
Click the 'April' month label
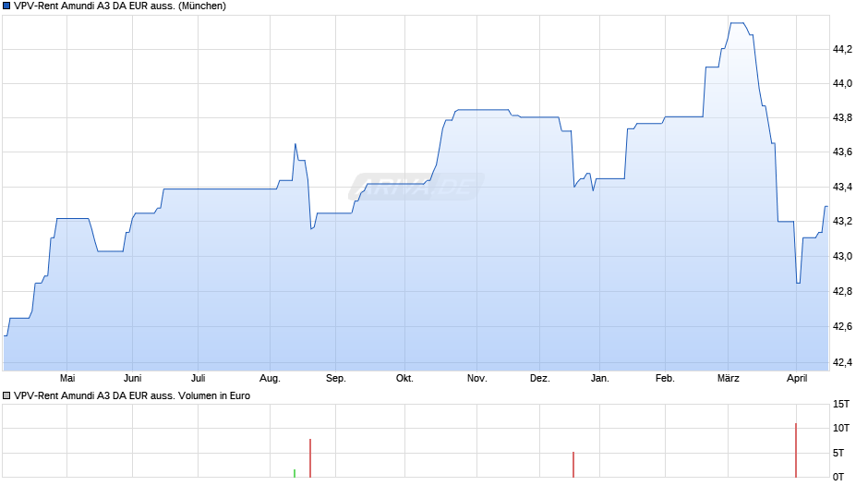tap(797, 378)
